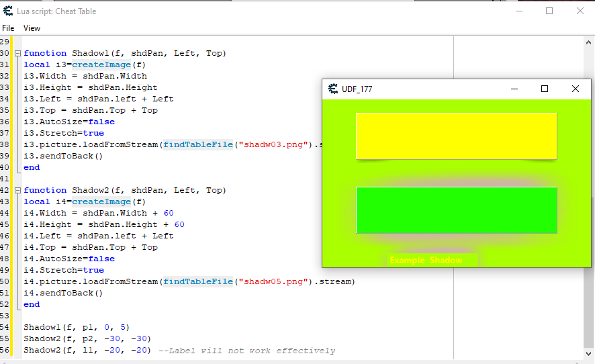Maximize the UDF_177 form window

[x=545, y=89]
